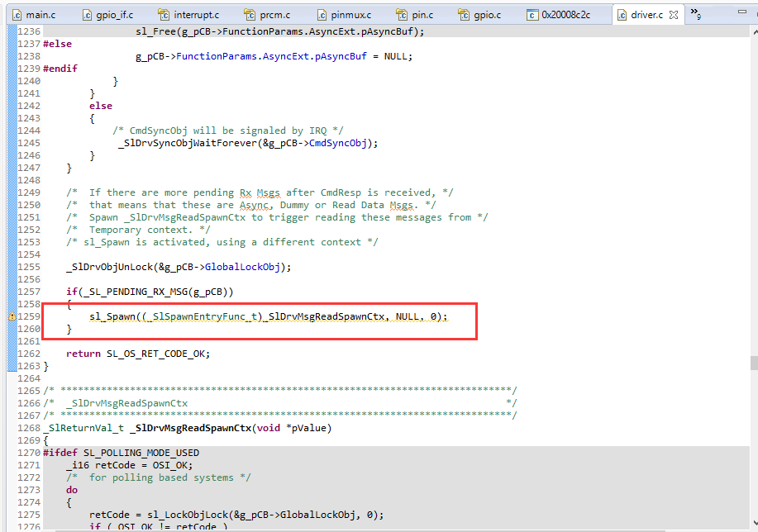The width and height of the screenshot is (758, 532).
Task: Open the 0x20008c2c disassembly tab
Action: (x=558, y=15)
